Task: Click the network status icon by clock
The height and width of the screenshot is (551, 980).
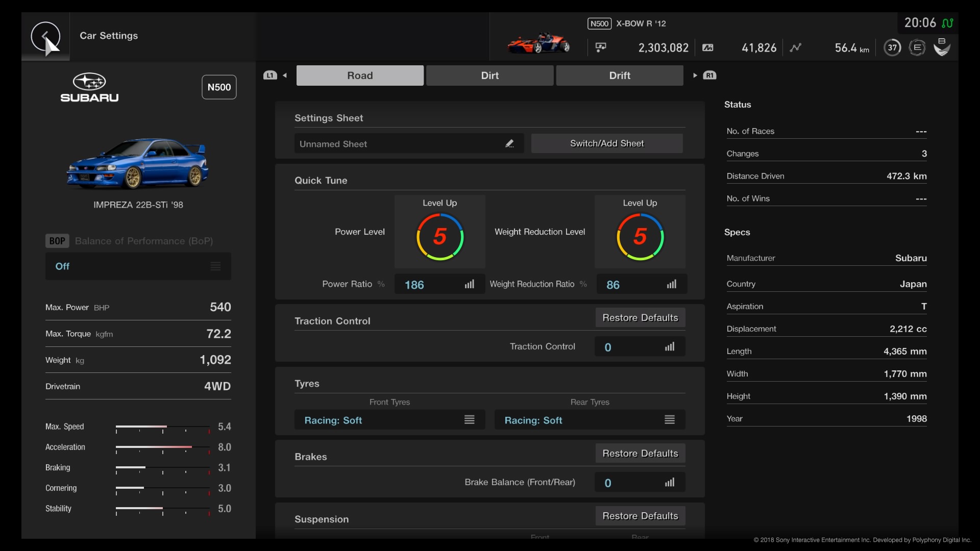Action: (x=947, y=23)
